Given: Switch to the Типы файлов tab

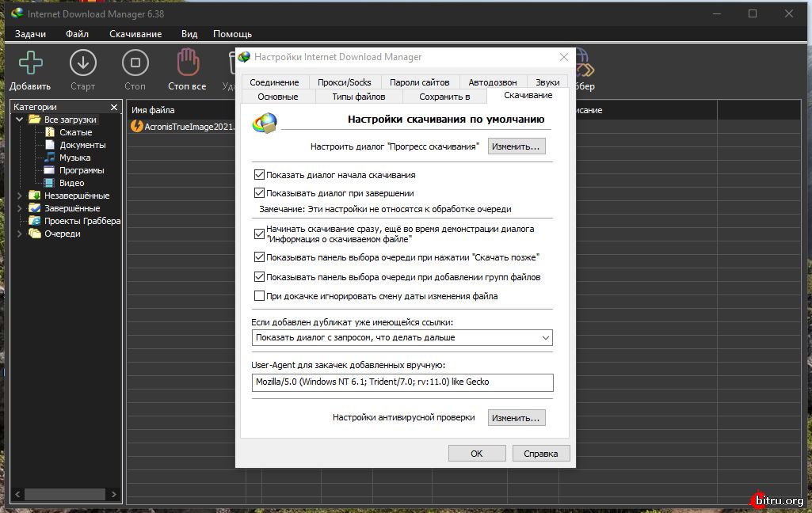Looking at the screenshot, I should [x=358, y=97].
